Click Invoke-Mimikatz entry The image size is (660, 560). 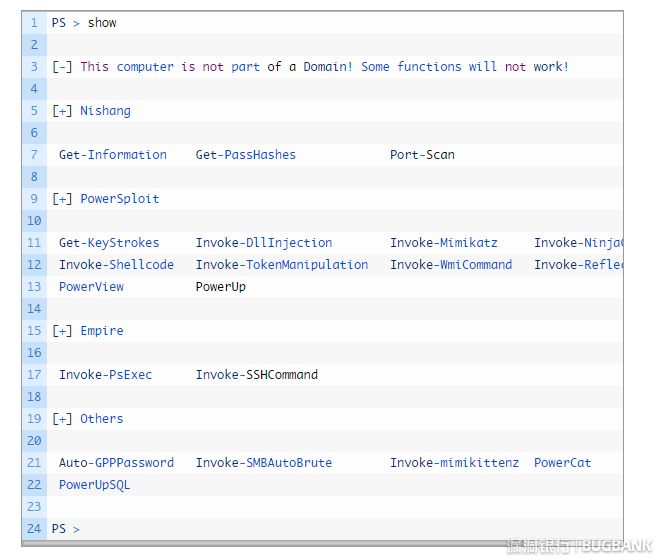point(444,243)
